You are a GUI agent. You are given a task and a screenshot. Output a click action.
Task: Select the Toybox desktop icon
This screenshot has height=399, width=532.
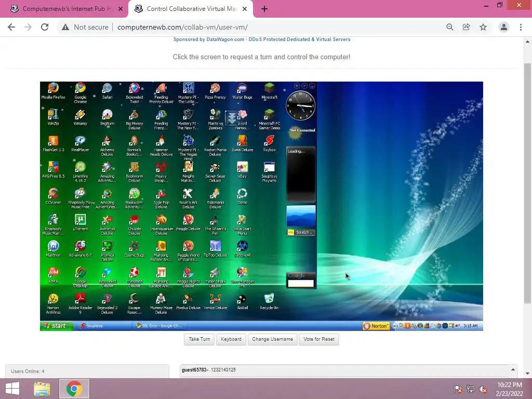[270, 143]
